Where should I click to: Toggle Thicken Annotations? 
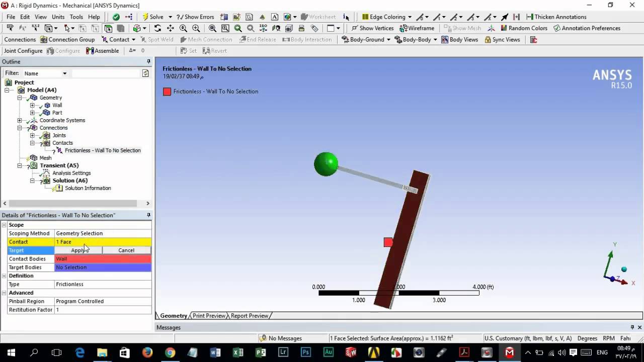point(556,17)
